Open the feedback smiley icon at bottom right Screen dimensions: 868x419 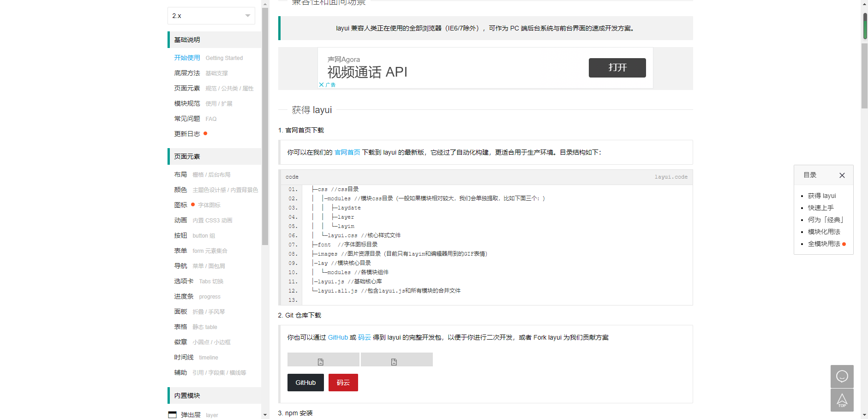coord(842,377)
